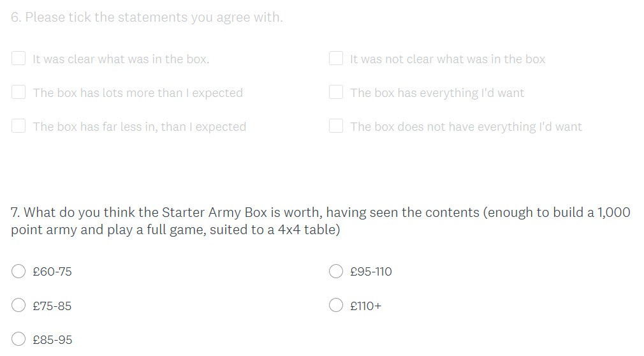Click the 'It was not clear what was in the box' label text
This screenshot has height=356, width=644.
point(447,59)
